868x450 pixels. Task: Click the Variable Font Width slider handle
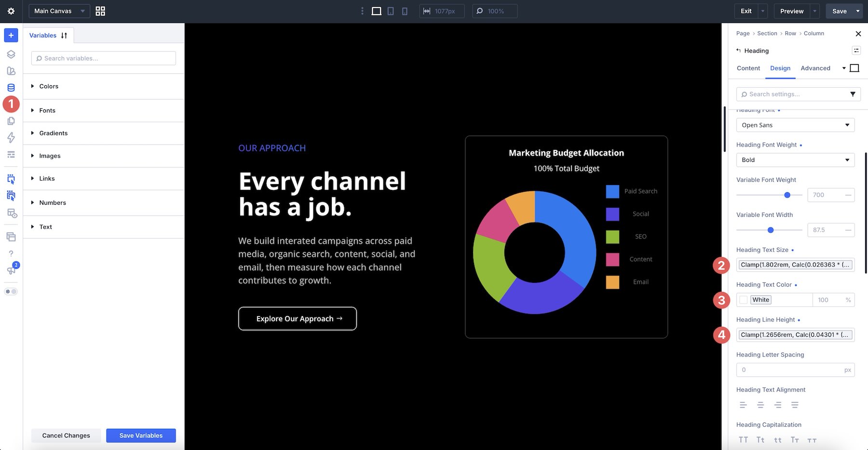771,230
